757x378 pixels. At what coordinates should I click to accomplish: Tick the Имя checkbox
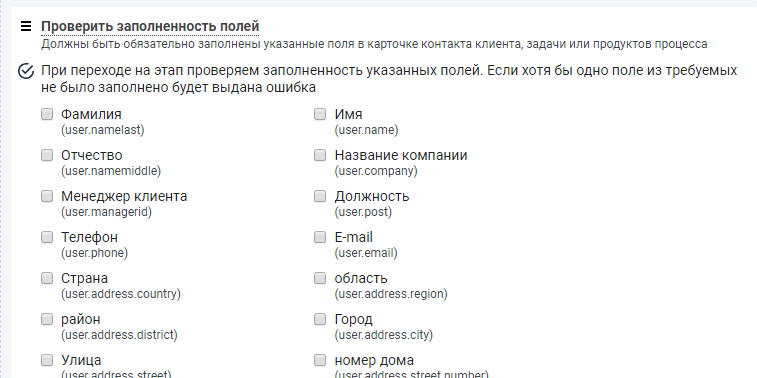pos(320,114)
